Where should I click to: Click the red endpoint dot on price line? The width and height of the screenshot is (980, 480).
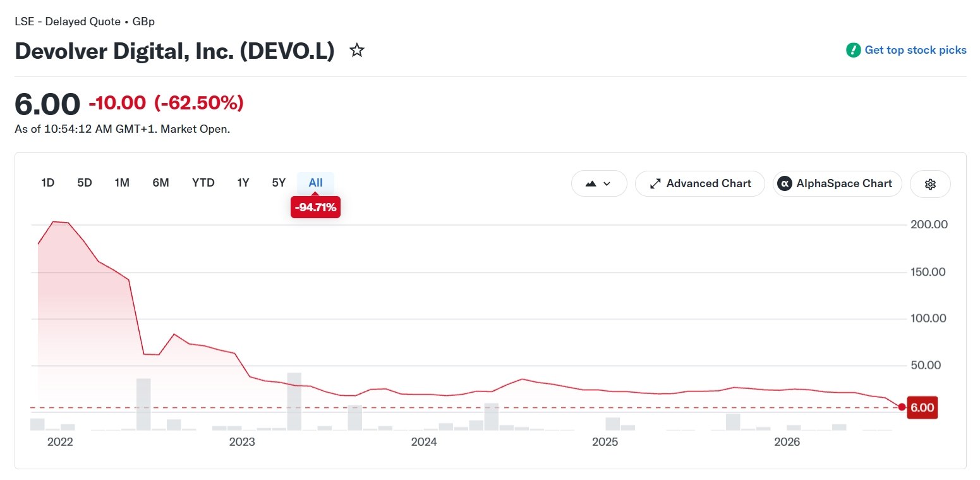click(x=902, y=407)
